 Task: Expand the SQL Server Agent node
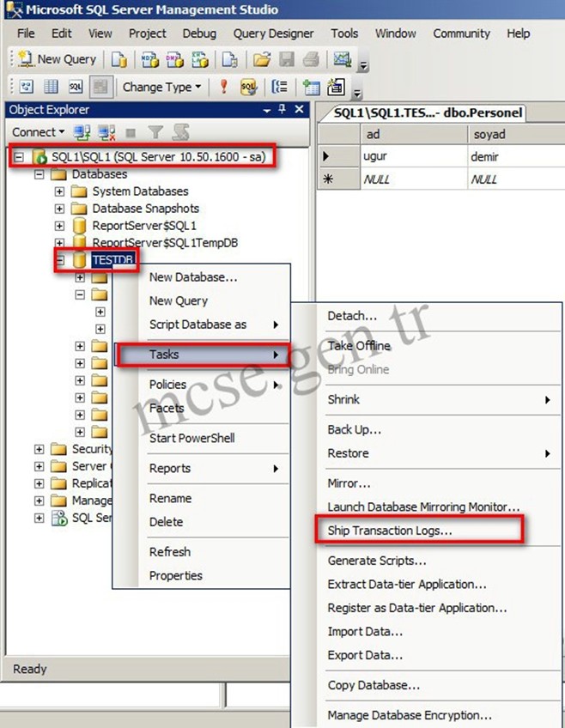[39, 518]
